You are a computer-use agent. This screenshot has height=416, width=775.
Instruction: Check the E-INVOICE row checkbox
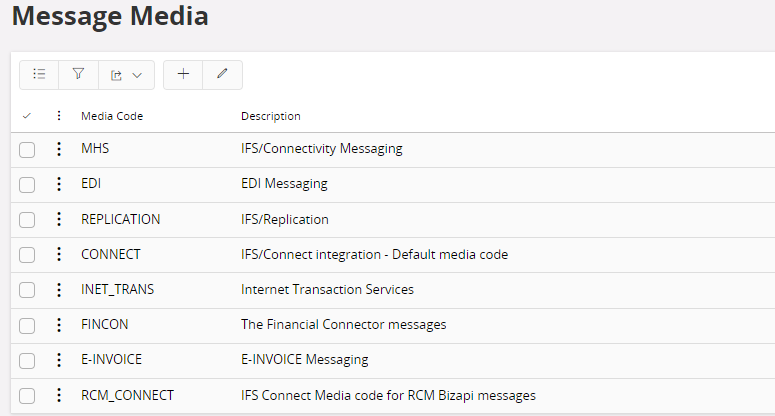tap(27, 360)
